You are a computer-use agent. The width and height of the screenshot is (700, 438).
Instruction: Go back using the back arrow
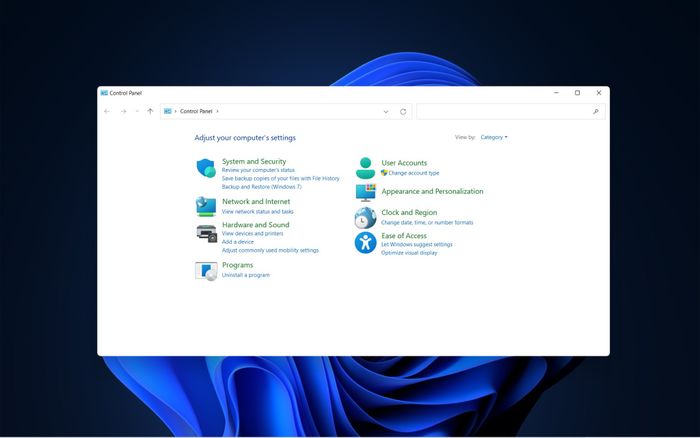click(107, 112)
